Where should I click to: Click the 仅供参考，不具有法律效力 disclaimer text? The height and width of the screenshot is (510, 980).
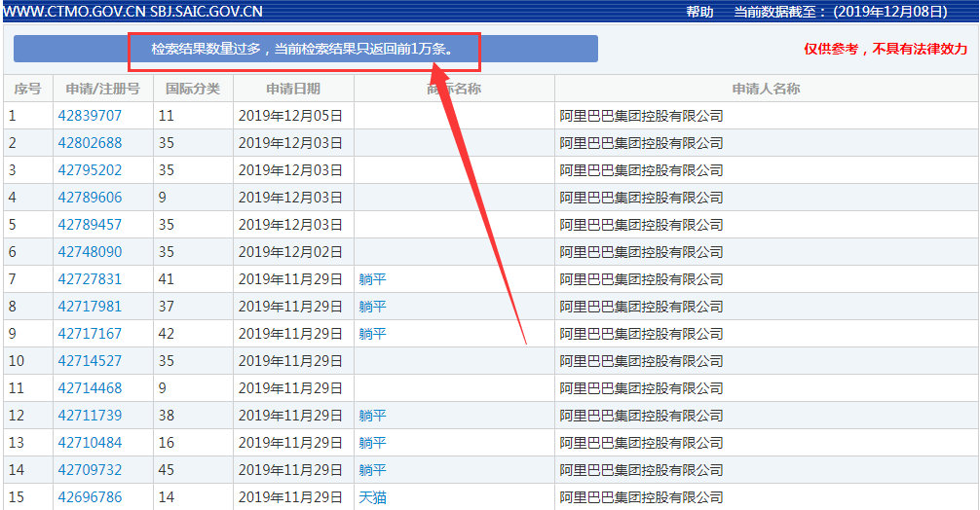(886, 49)
